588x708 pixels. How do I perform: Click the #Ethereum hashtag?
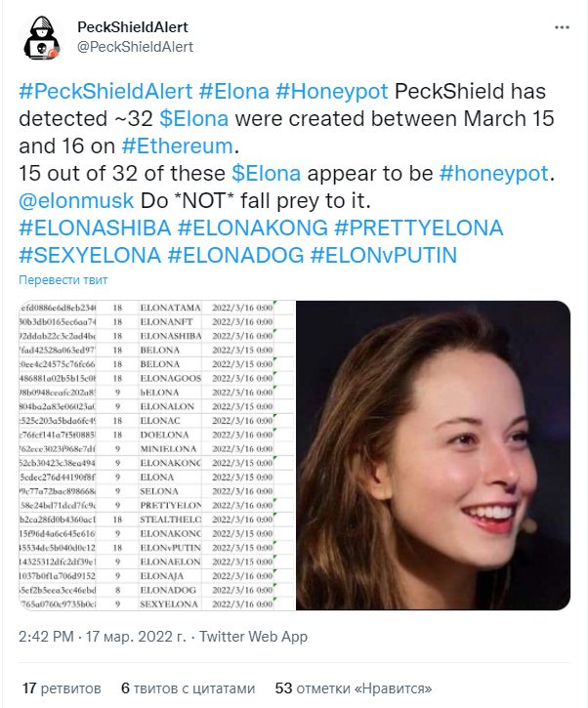177,146
